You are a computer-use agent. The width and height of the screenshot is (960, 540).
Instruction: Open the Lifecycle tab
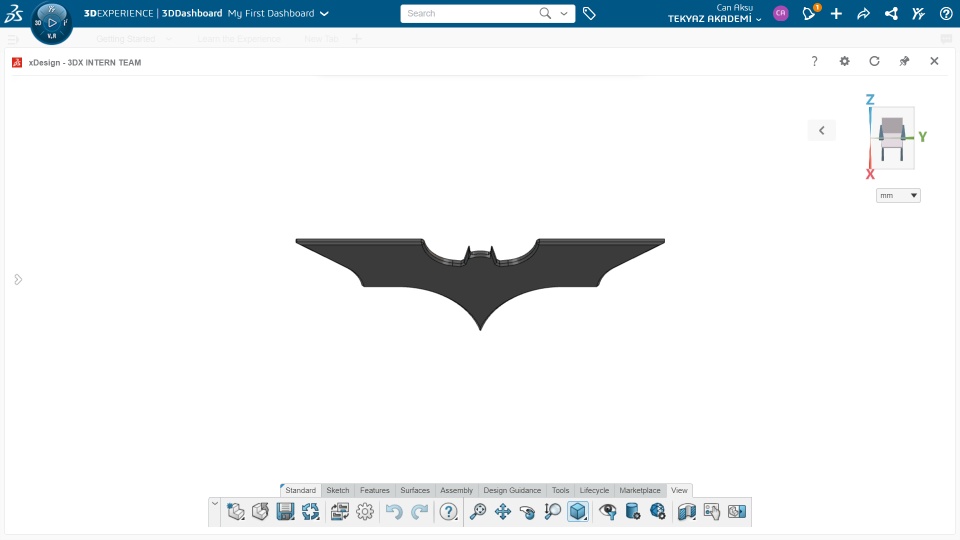594,490
